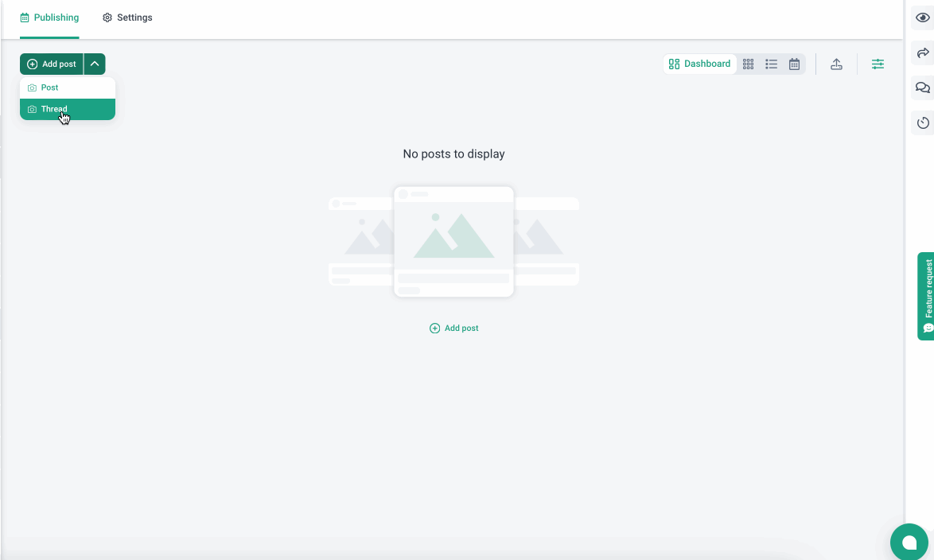
Task: Click the green Add post button
Action: coord(52,64)
